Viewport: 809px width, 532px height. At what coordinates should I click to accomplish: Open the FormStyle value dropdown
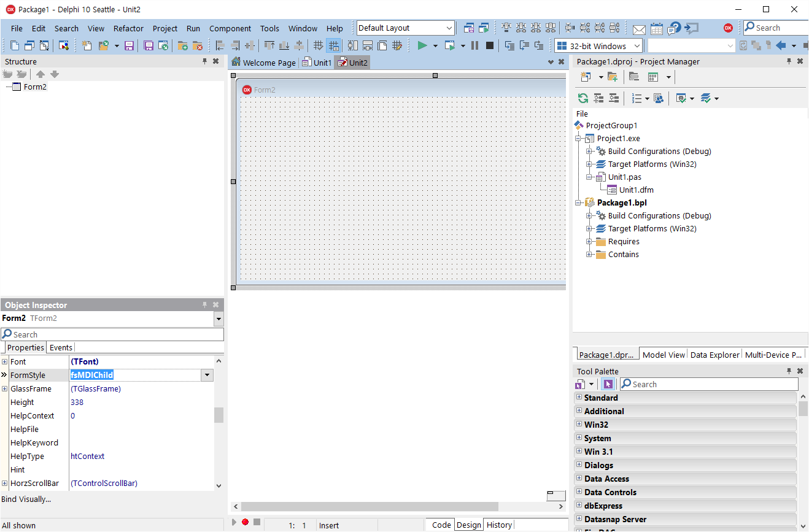(x=207, y=375)
